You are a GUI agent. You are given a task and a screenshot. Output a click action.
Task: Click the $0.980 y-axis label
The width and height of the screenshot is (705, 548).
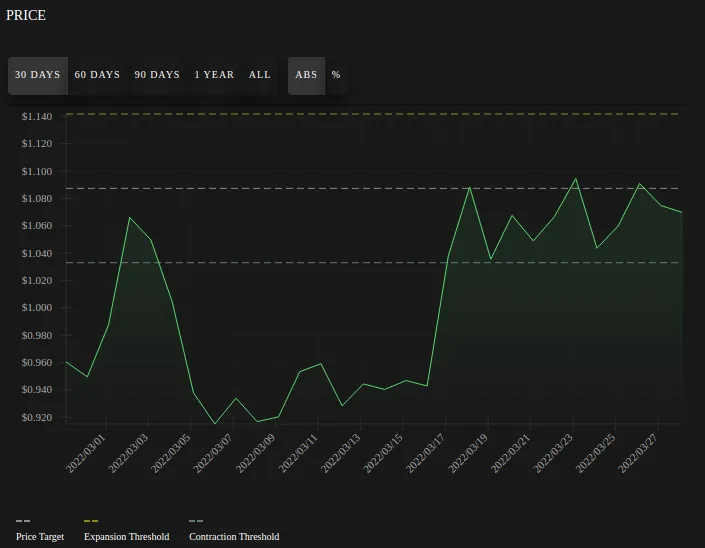click(37, 335)
